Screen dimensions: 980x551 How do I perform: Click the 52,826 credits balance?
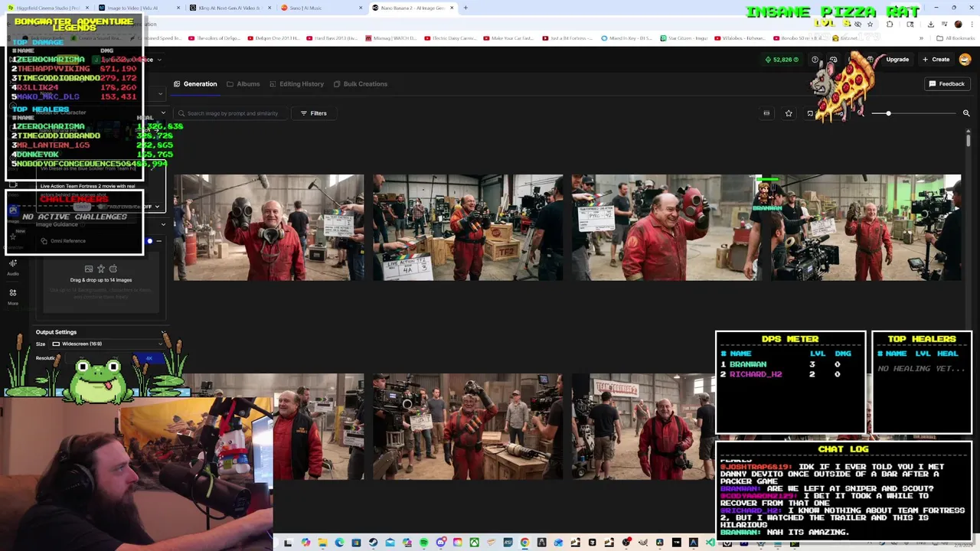[x=782, y=60]
